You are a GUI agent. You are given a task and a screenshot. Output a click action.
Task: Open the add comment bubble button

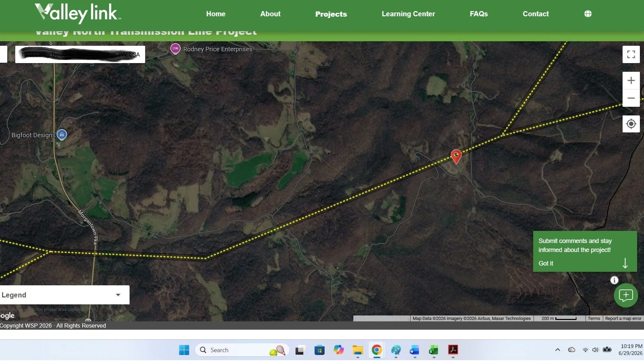pos(626,295)
